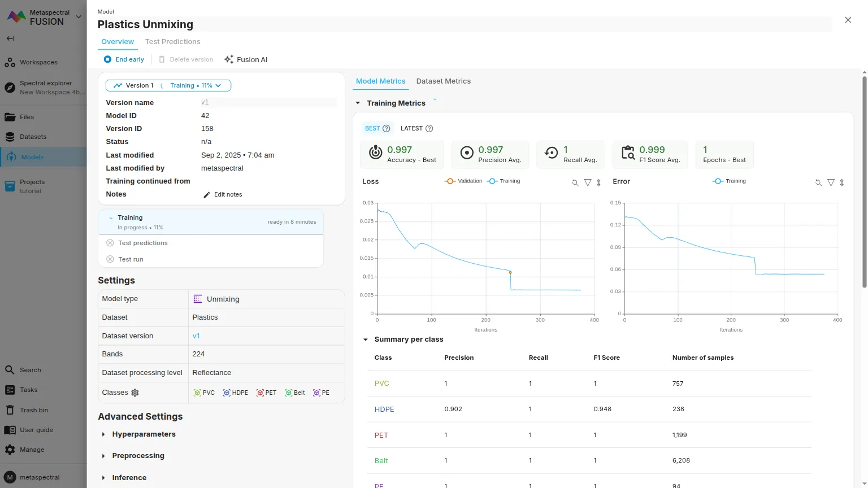Image resolution: width=868 pixels, height=488 pixels.
Task: Click the Error chart zoom reset icon
Action: click(x=818, y=182)
